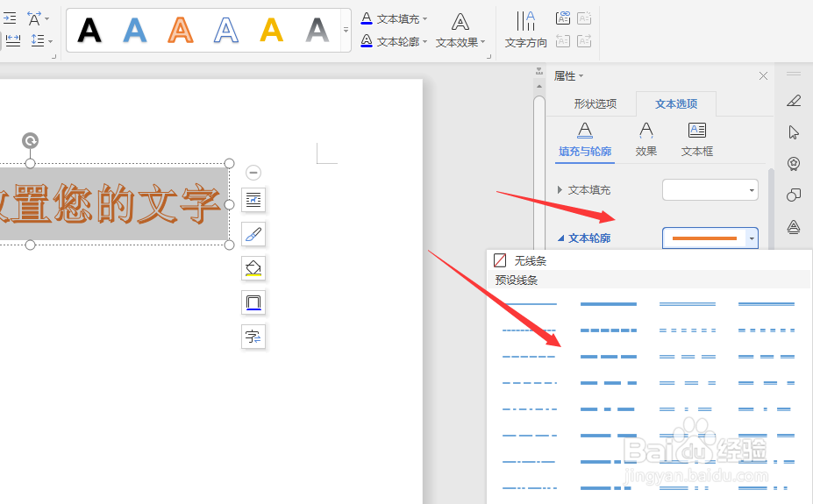
Task: Click the format brush style floating icon
Action: 253,234
